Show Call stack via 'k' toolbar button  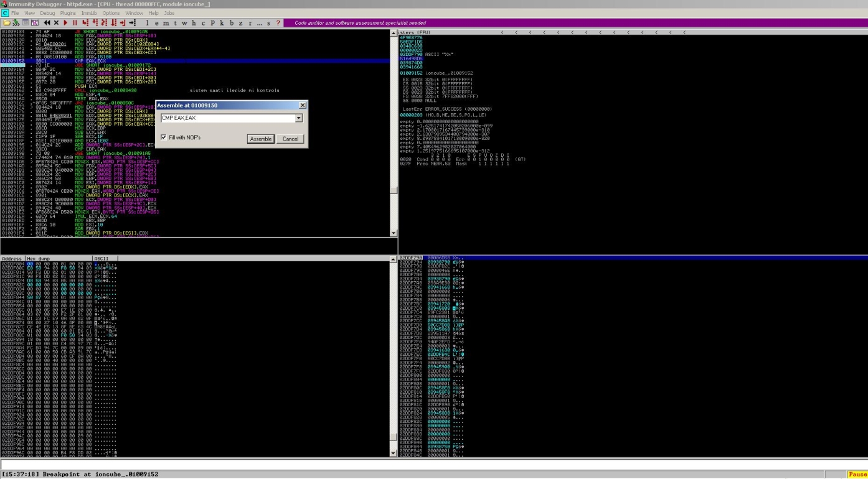pyautogui.click(x=222, y=22)
